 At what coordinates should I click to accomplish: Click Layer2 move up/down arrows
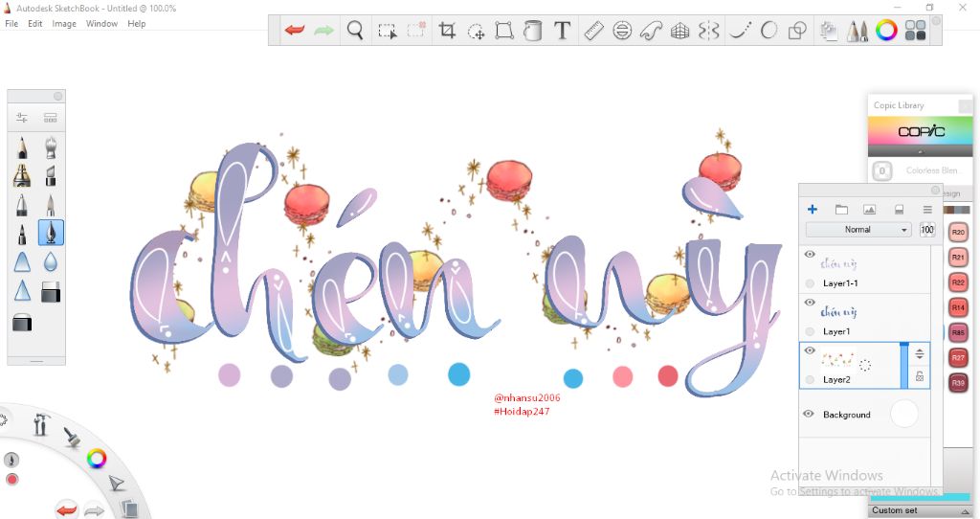click(920, 354)
